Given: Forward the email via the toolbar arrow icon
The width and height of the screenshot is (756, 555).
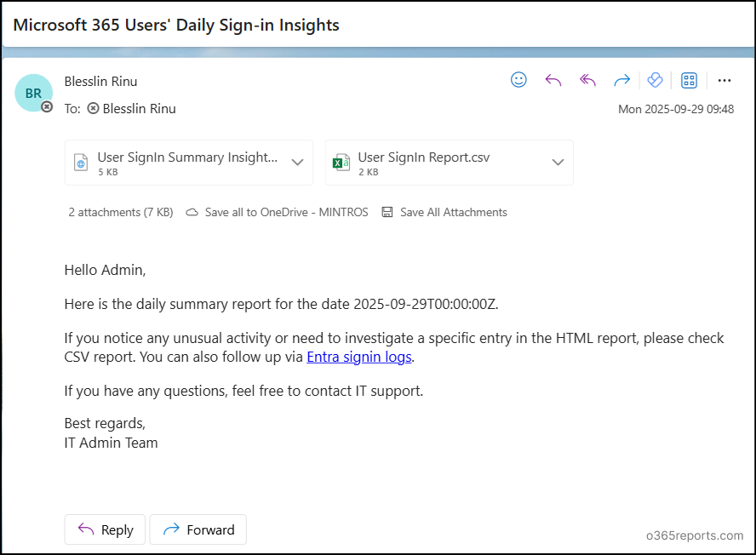Looking at the screenshot, I should (x=621, y=79).
